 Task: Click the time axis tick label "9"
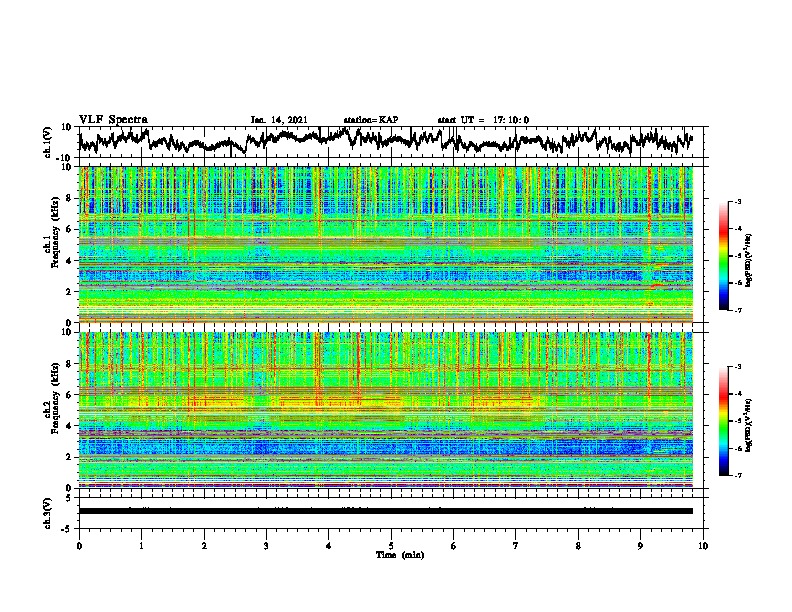pyautogui.click(x=640, y=546)
